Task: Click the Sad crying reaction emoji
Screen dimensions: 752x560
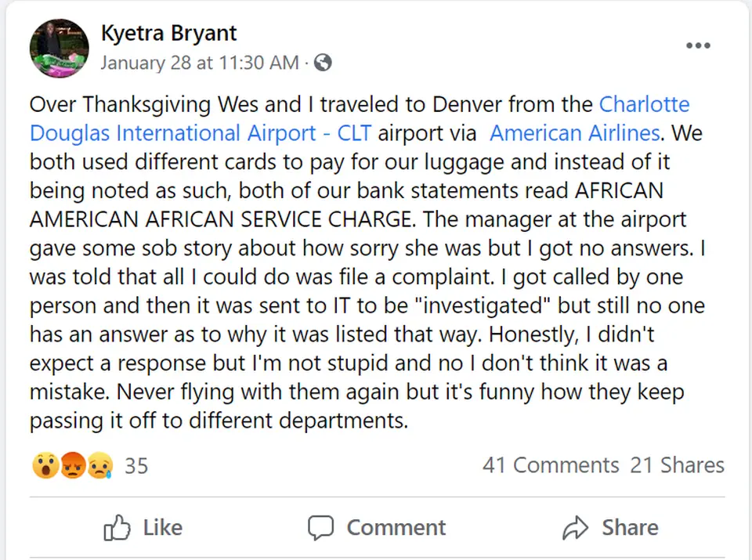Action: [99, 466]
